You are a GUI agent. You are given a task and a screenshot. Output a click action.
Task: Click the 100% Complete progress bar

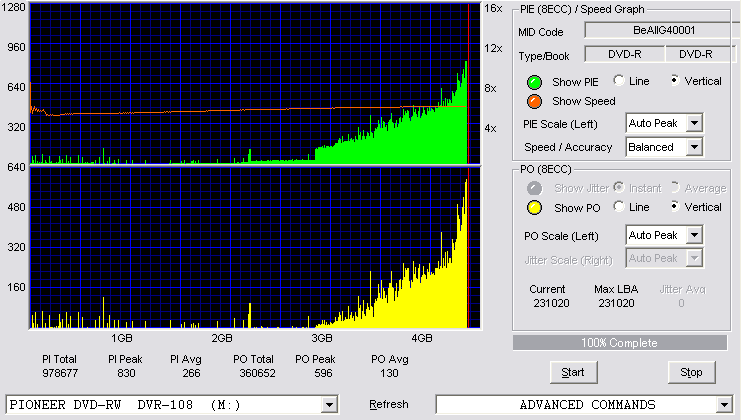click(x=620, y=343)
